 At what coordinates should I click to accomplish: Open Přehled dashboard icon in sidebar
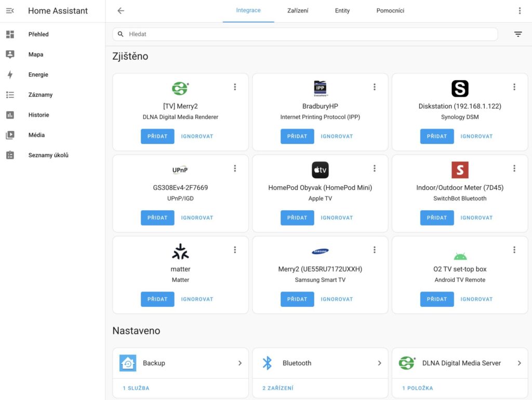click(10, 34)
